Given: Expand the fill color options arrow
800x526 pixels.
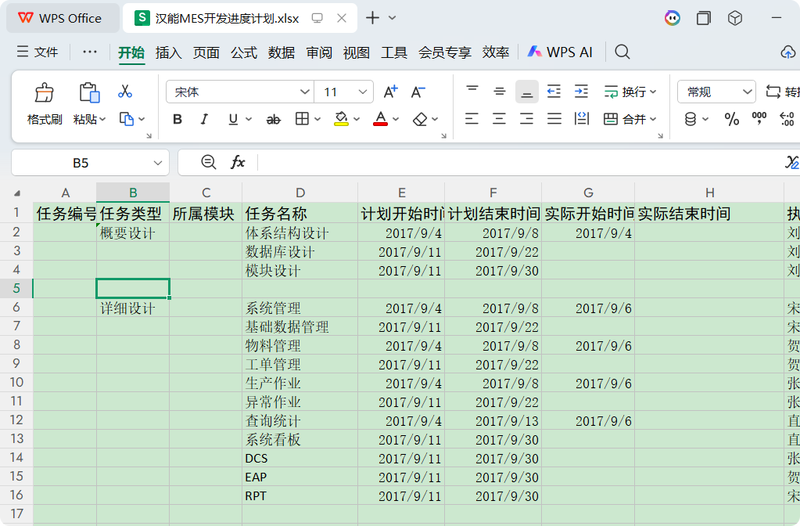Looking at the screenshot, I should point(357,119).
